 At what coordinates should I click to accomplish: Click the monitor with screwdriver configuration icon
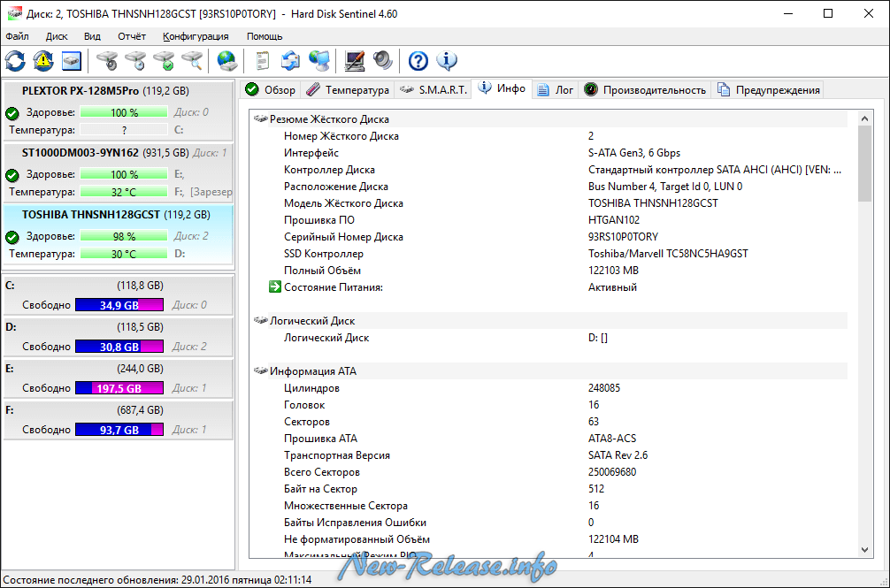[355, 61]
